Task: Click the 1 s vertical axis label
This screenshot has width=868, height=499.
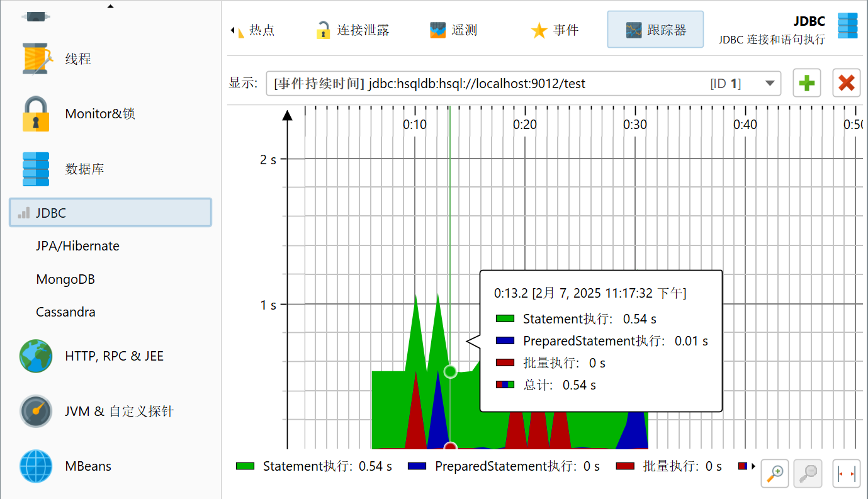Action: 268,305
